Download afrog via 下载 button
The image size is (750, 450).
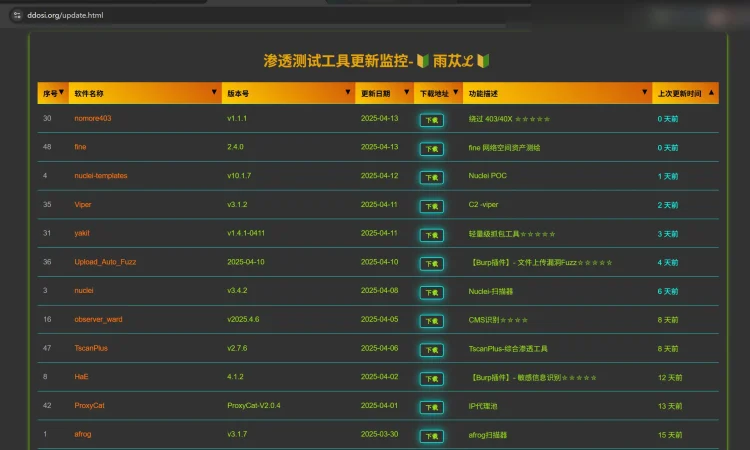coord(431,436)
